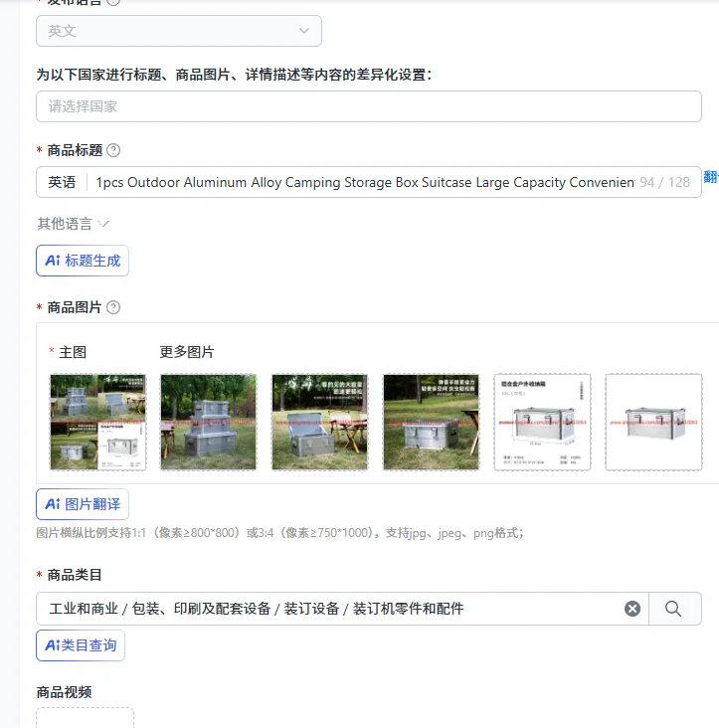
Task: Select the stacked aluminum boxes thumbnail
Action: pos(209,422)
